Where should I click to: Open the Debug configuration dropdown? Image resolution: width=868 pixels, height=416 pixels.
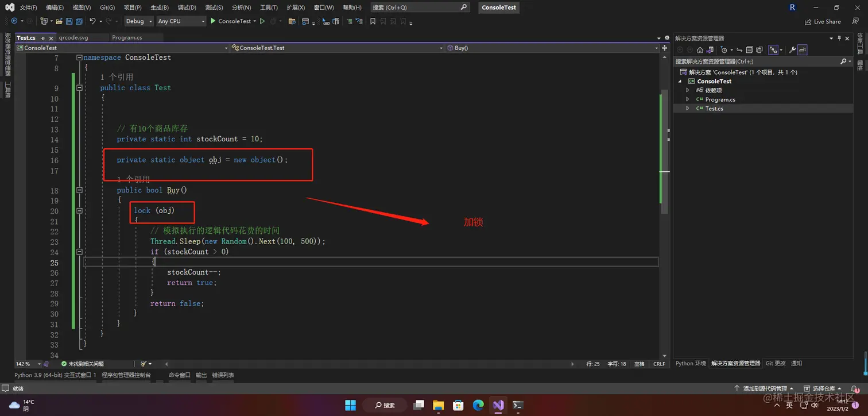(139, 21)
